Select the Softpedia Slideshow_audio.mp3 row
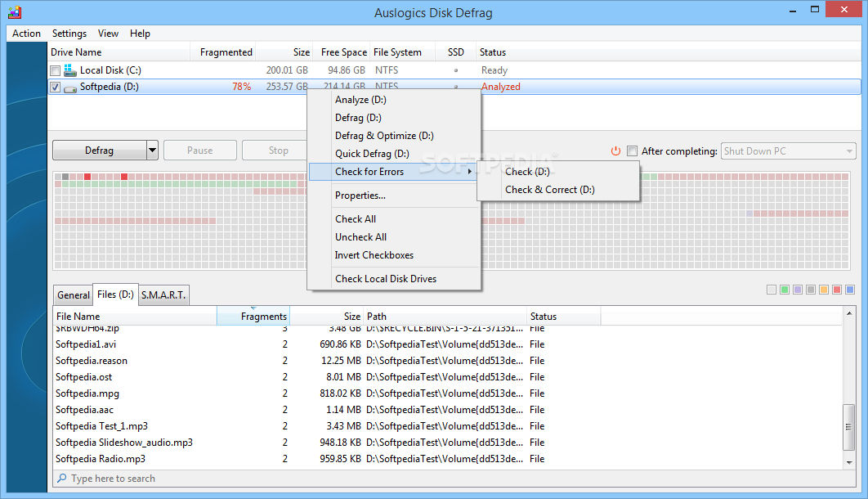This screenshot has width=868, height=499. coord(447,442)
